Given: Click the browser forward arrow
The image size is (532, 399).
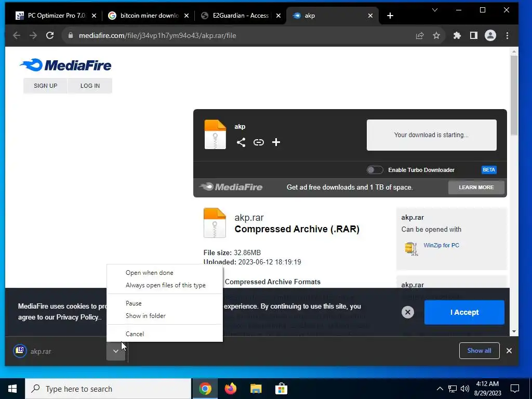Looking at the screenshot, I should (x=33, y=35).
